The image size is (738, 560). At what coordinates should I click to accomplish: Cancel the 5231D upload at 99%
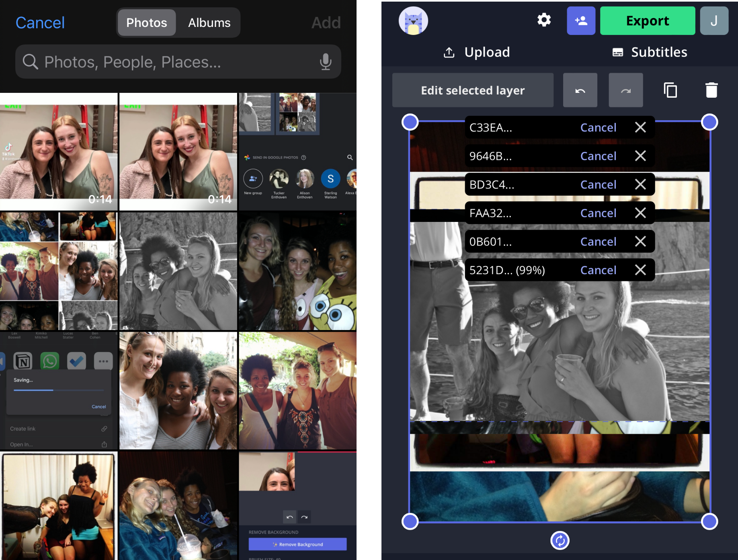tap(598, 270)
